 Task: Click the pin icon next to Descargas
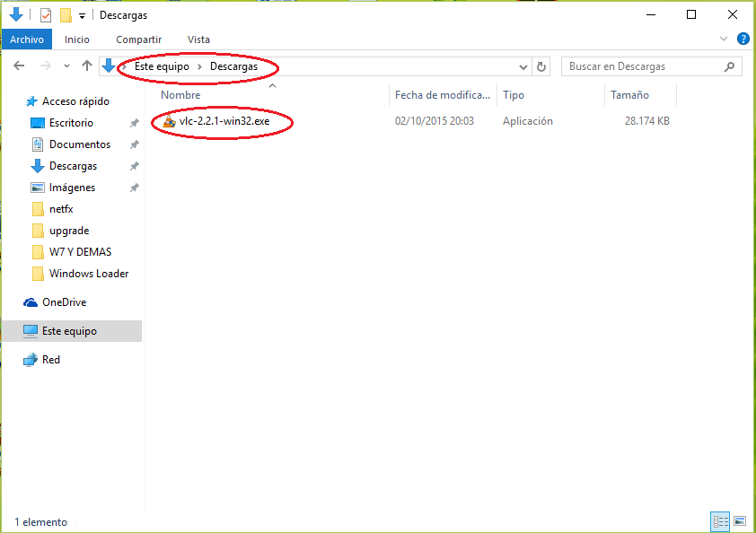pos(134,166)
